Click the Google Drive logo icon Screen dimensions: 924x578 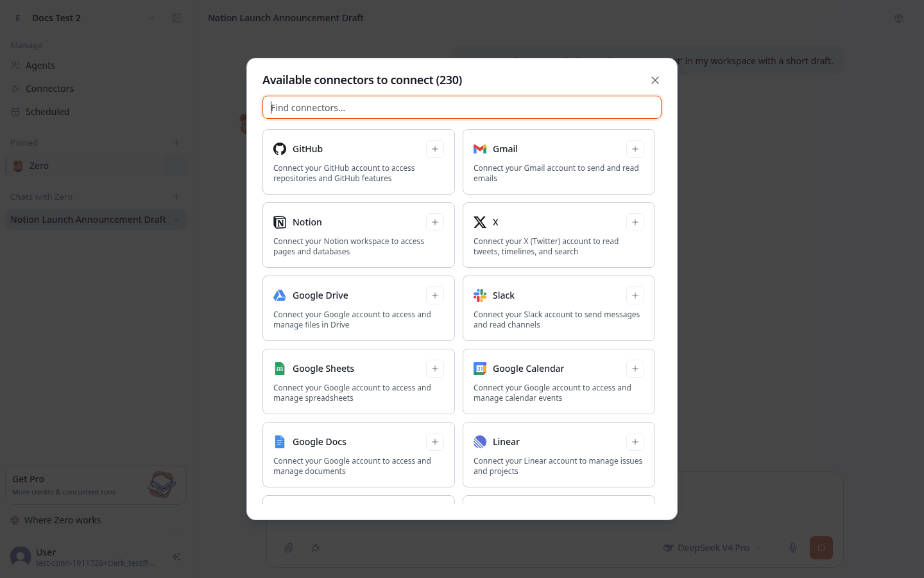[x=280, y=295]
